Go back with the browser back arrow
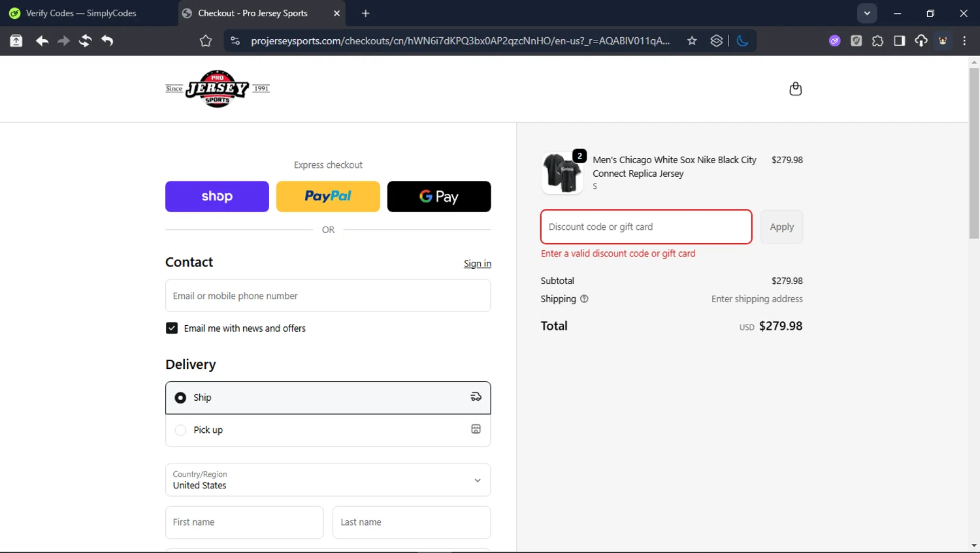Viewport: 980px width, 553px height. coord(42,40)
